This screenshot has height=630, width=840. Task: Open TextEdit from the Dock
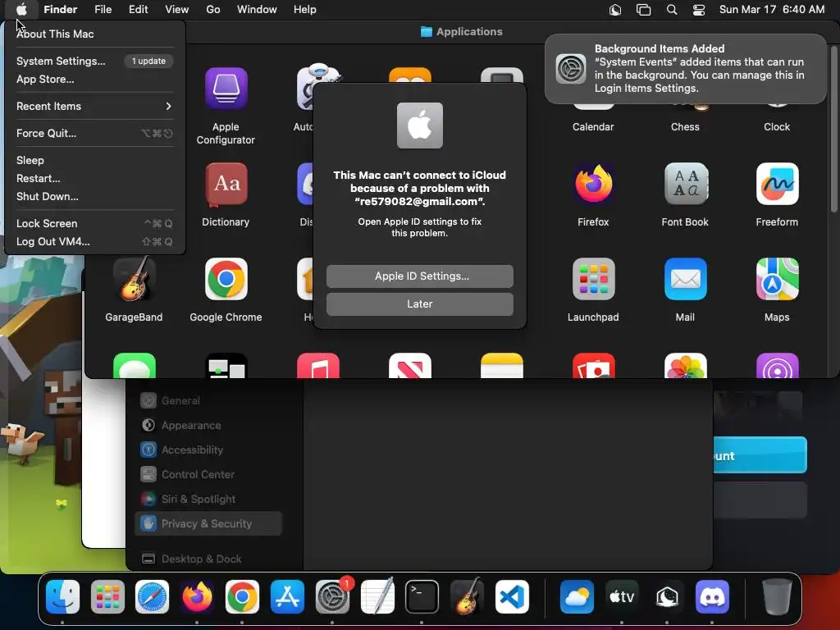(x=377, y=596)
